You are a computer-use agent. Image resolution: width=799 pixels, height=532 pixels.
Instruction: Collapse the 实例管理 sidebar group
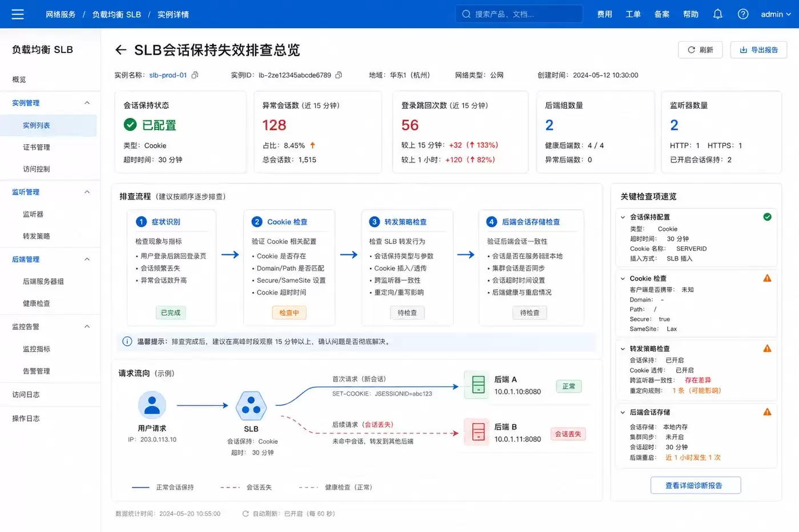point(87,103)
